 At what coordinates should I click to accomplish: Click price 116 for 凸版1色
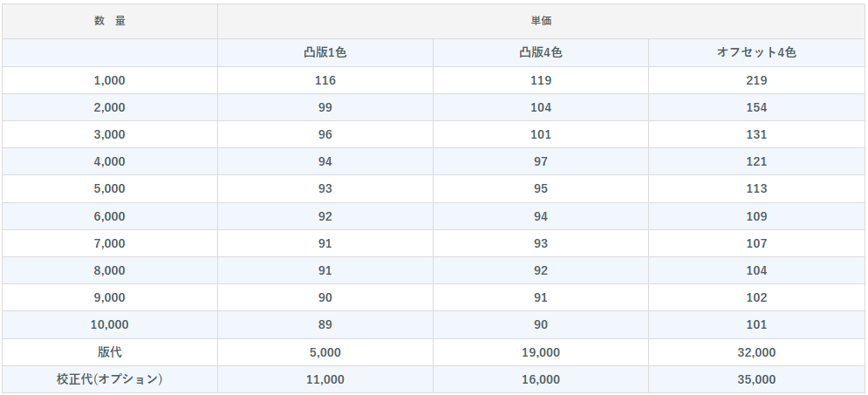tap(325, 80)
